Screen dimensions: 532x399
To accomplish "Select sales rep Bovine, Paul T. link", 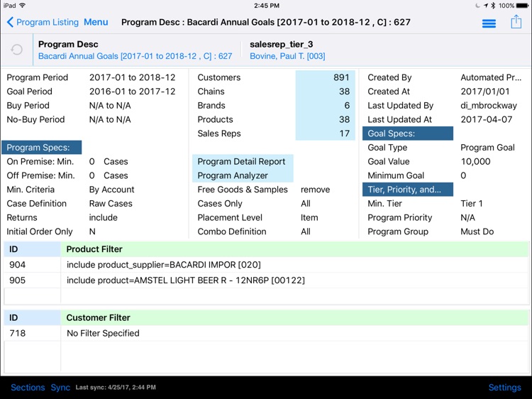I will click(287, 56).
